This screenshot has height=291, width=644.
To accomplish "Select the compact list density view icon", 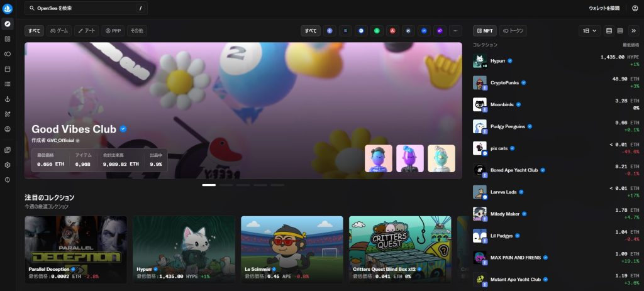I will tap(620, 30).
